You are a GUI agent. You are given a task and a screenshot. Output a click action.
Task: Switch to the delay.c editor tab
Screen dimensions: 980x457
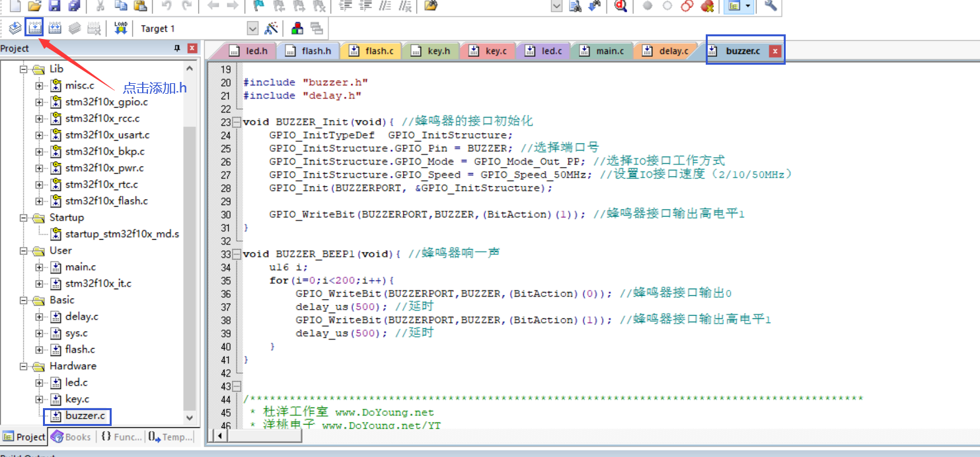(665, 51)
